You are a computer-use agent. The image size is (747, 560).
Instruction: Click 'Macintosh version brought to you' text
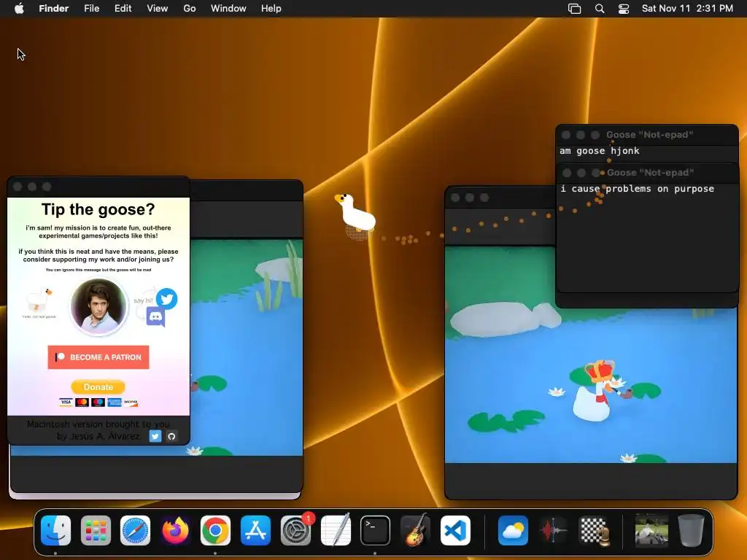[98, 424]
